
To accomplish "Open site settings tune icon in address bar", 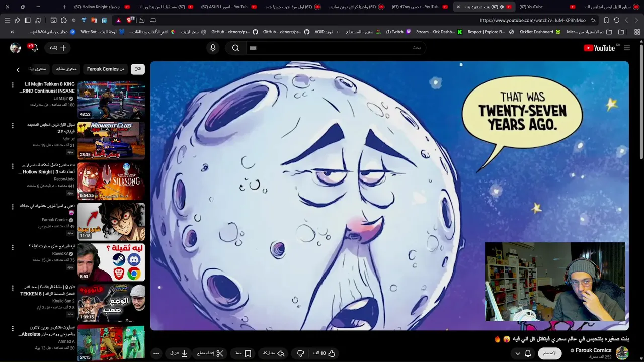I will [593, 20].
